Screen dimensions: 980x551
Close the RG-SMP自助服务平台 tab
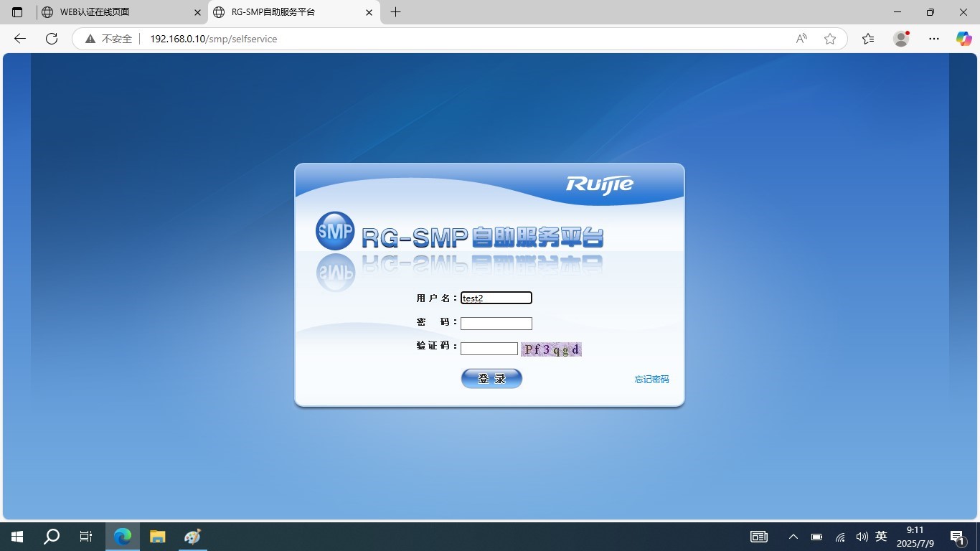tap(369, 12)
